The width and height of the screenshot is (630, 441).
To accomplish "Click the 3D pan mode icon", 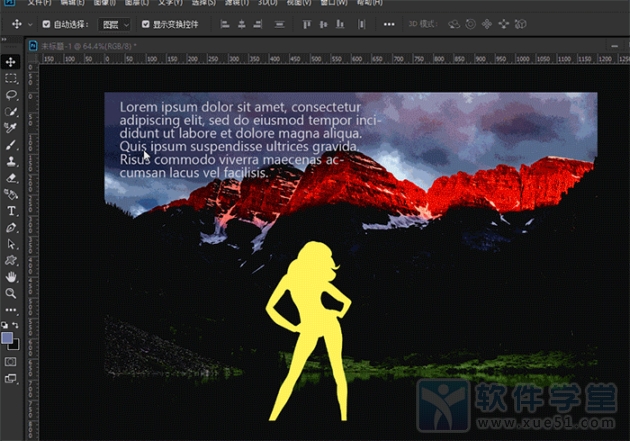I will pos(487,24).
